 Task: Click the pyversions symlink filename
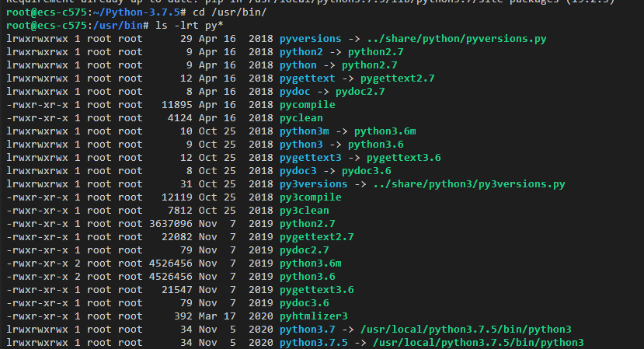click(x=310, y=39)
